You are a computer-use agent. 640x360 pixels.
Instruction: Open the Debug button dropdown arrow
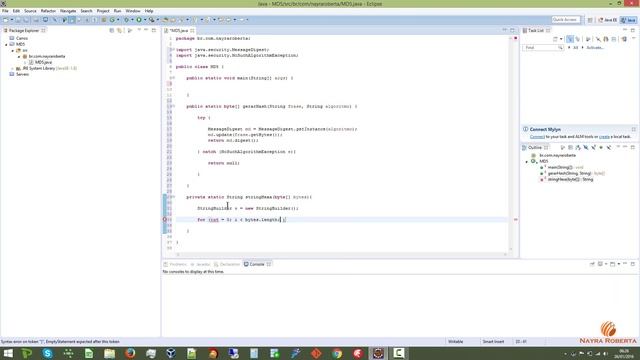click(x=132, y=20)
